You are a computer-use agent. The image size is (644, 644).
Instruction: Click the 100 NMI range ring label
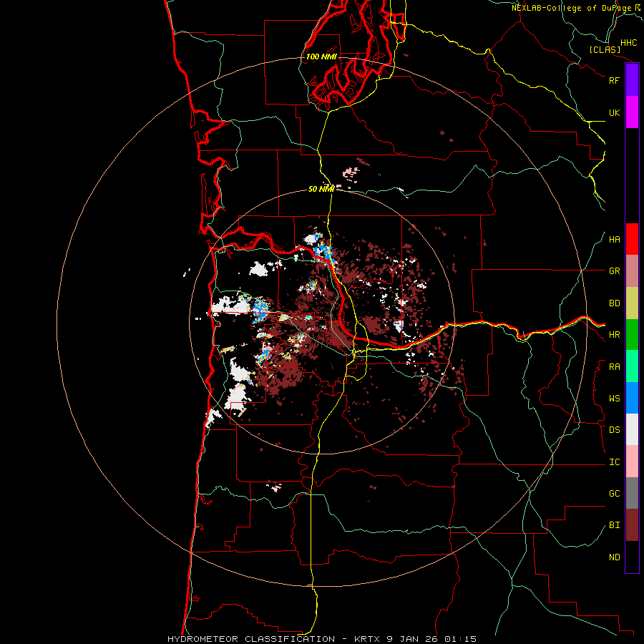click(321, 57)
